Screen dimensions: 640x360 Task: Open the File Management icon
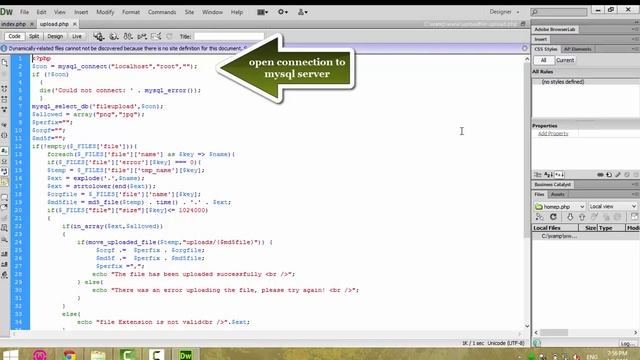click(128, 36)
